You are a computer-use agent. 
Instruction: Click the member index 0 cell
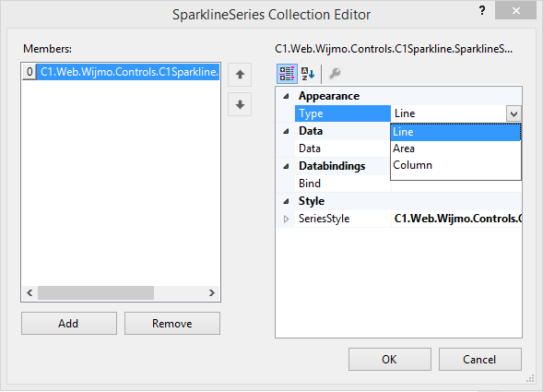pyautogui.click(x=30, y=72)
